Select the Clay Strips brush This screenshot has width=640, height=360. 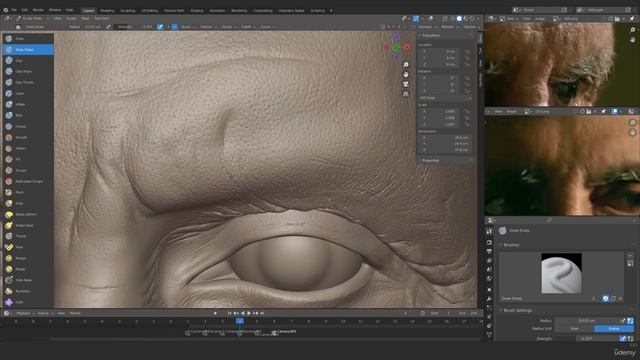pos(28,71)
